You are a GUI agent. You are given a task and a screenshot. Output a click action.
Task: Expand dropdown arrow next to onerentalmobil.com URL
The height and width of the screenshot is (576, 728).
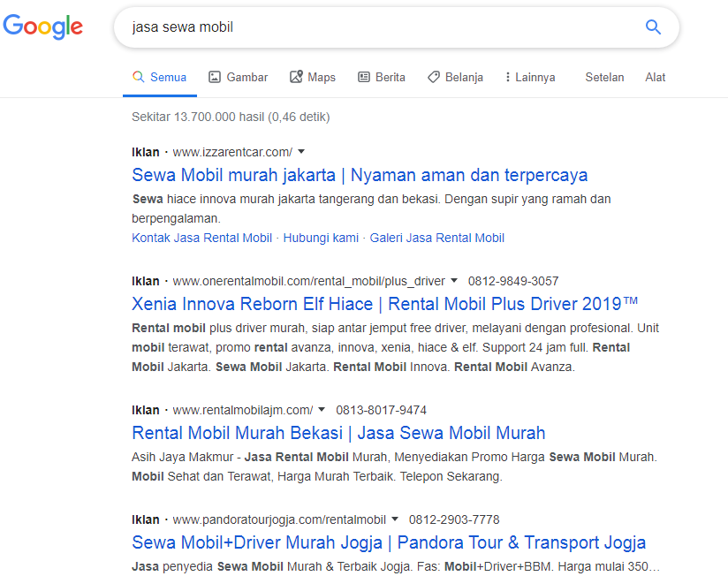pyautogui.click(x=454, y=281)
